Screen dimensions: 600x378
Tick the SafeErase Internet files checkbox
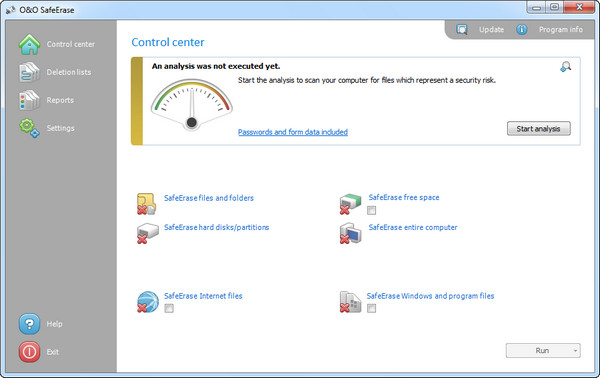(169, 308)
